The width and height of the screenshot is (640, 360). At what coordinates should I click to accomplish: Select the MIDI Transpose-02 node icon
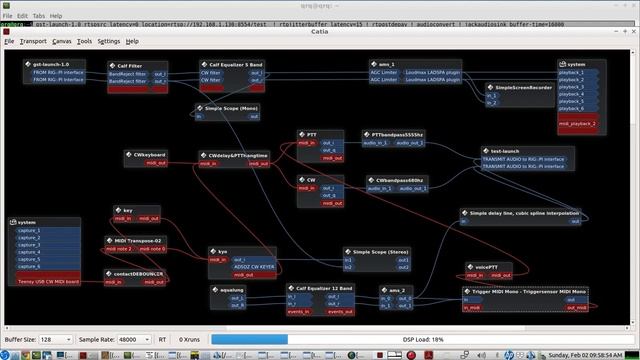[x=109, y=240]
